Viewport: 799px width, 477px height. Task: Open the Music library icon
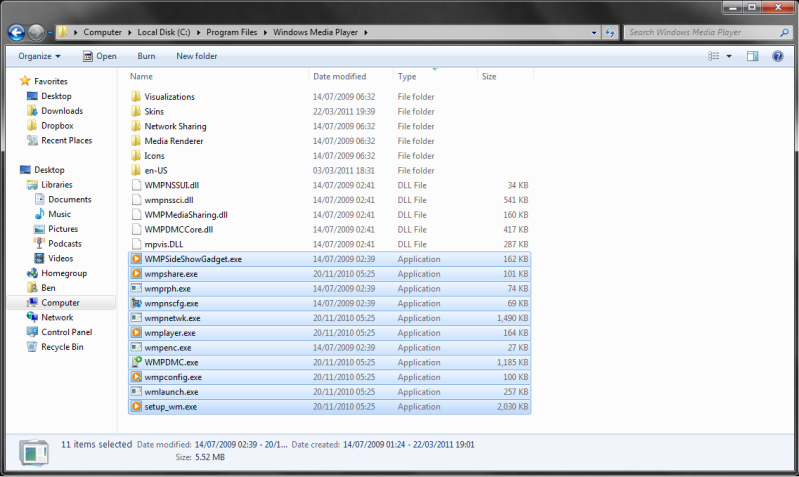tap(39, 214)
